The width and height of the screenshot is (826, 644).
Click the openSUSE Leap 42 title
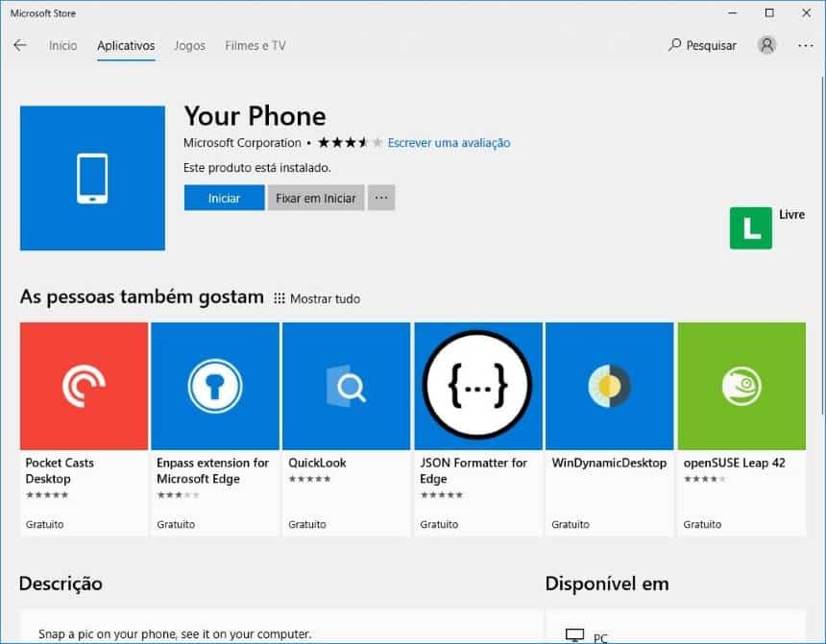pos(735,463)
